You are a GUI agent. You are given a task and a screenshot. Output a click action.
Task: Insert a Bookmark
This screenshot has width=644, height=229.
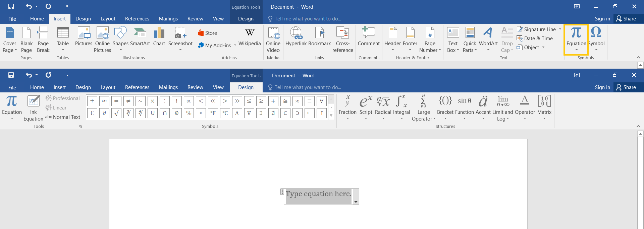point(320,36)
